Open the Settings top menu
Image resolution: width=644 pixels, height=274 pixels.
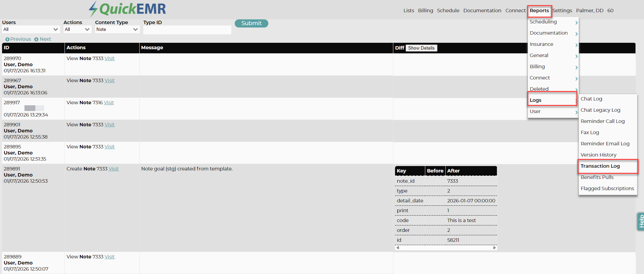point(562,11)
